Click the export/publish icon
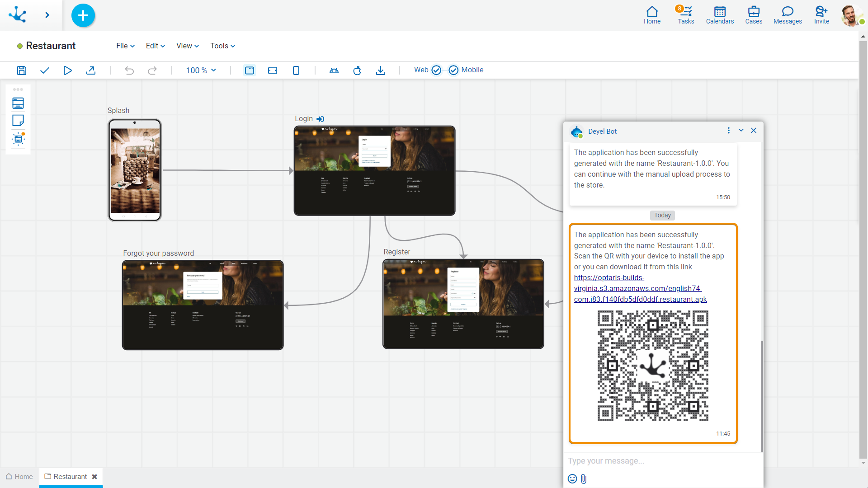 pyautogui.click(x=91, y=70)
